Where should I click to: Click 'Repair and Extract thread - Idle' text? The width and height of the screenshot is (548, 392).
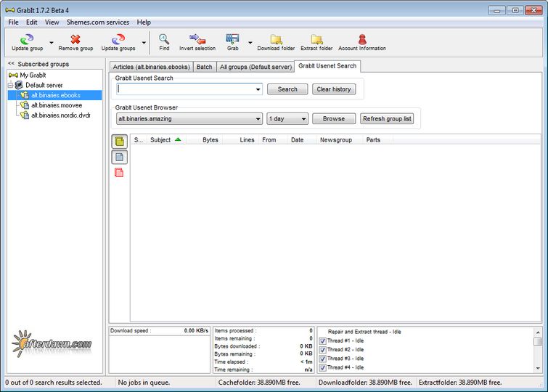(364, 332)
